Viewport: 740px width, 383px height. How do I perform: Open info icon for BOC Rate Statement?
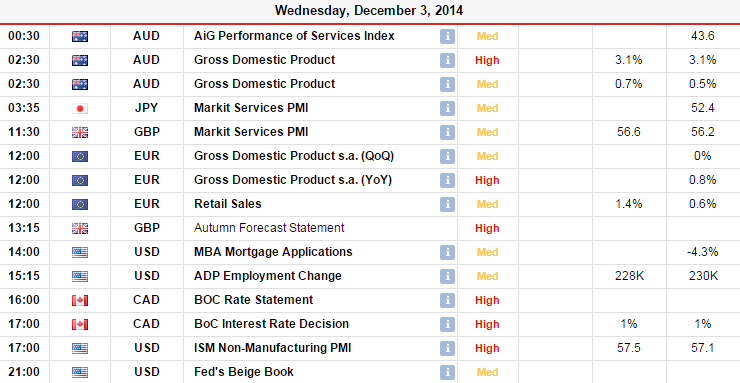point(447,300)
